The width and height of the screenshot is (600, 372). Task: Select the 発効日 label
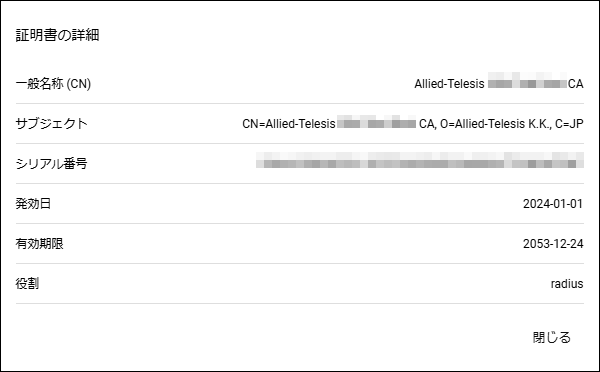pos(33,203)
